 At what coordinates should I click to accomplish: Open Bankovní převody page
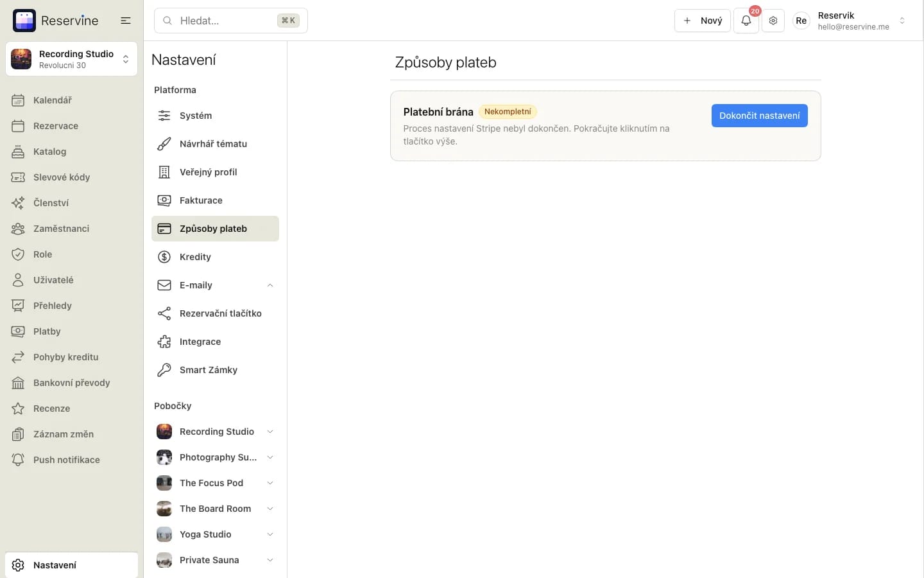[x=71, y=383]
